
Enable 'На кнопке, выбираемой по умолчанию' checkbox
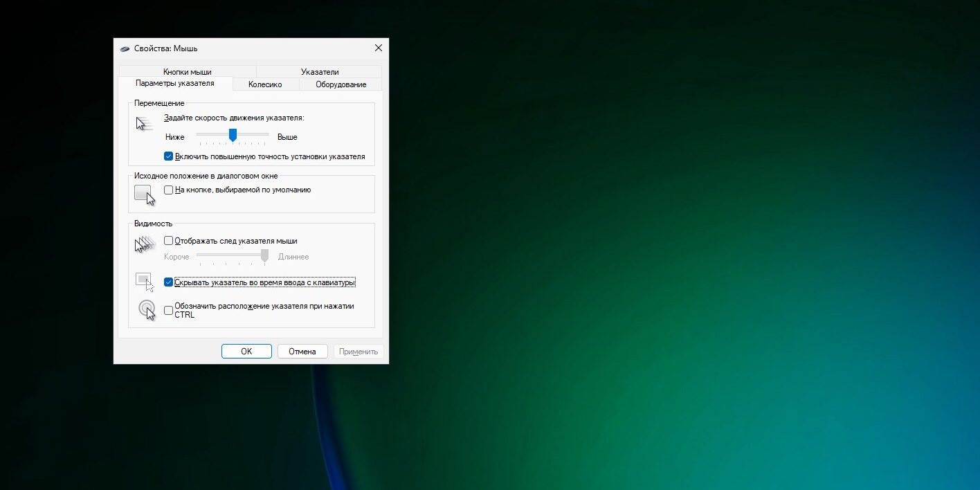(x=168, y=190)
